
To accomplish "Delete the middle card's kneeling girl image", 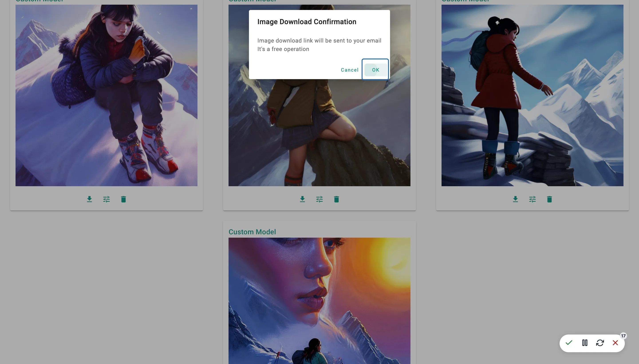I will pos(336,199).
